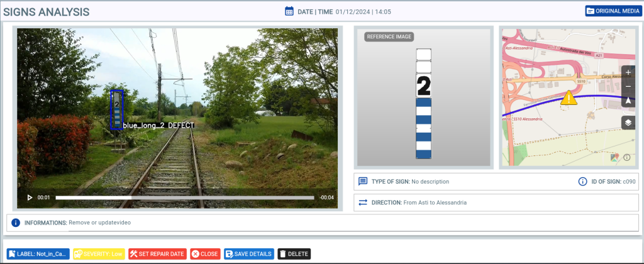Click the Google Maps icon on map
The image size is (644, 264).
tap(614, 157)
